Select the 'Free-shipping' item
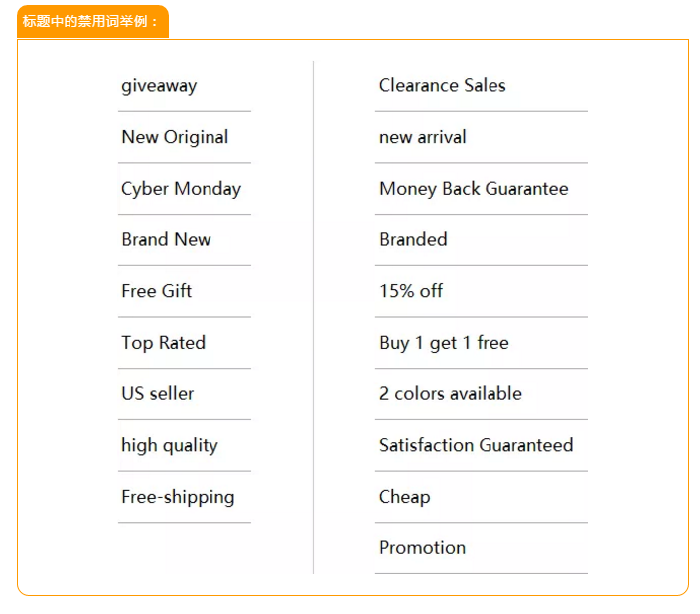 (x=178, y=497)
